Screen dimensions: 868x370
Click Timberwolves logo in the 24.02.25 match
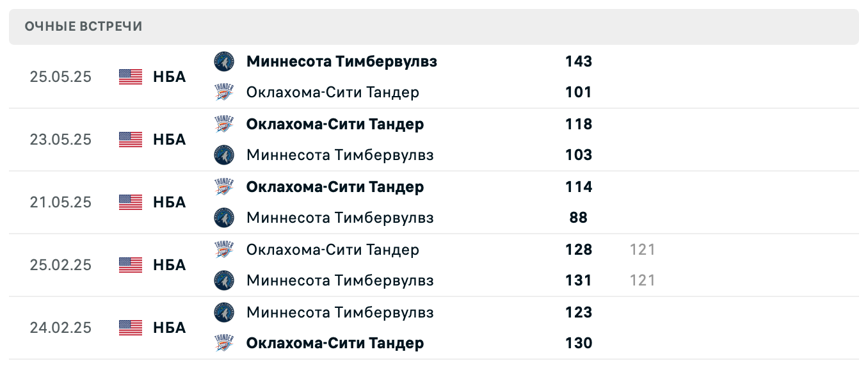point(224,312)
